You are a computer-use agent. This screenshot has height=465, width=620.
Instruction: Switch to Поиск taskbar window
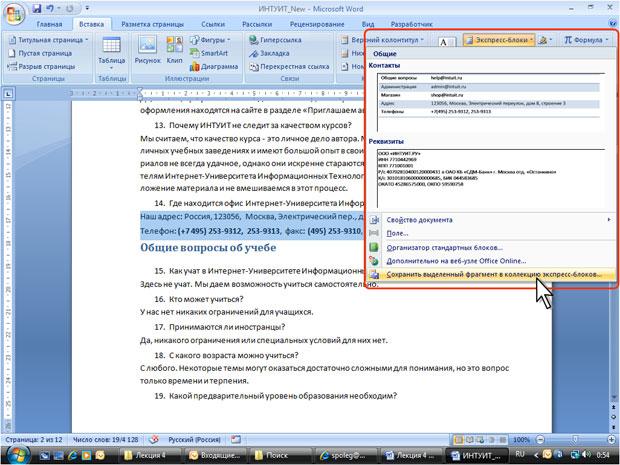pyautogui.click(x=280, y=455)
